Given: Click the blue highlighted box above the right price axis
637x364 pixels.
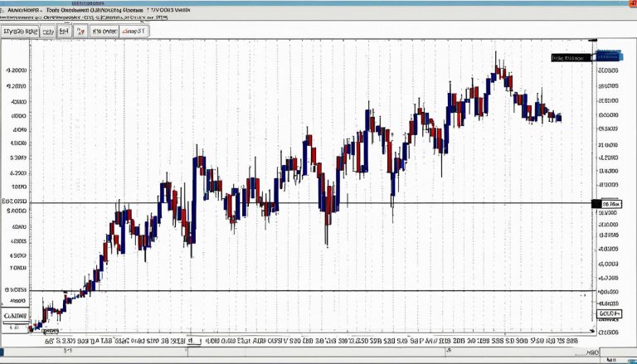Looking at the screenshot, I should coord(609,56).
